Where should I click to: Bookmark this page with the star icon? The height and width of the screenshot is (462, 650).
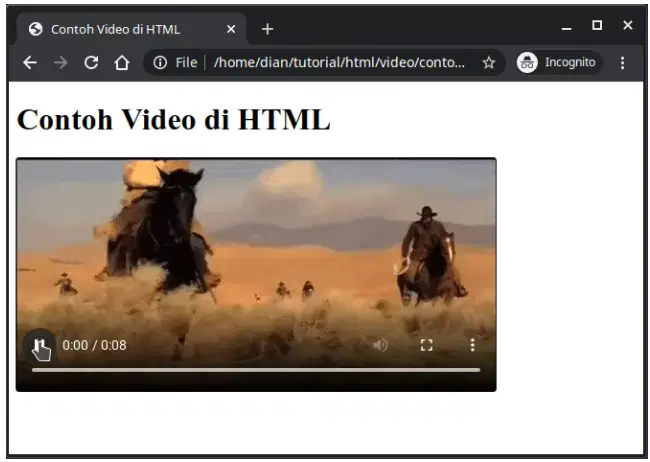tap(489, 63)
